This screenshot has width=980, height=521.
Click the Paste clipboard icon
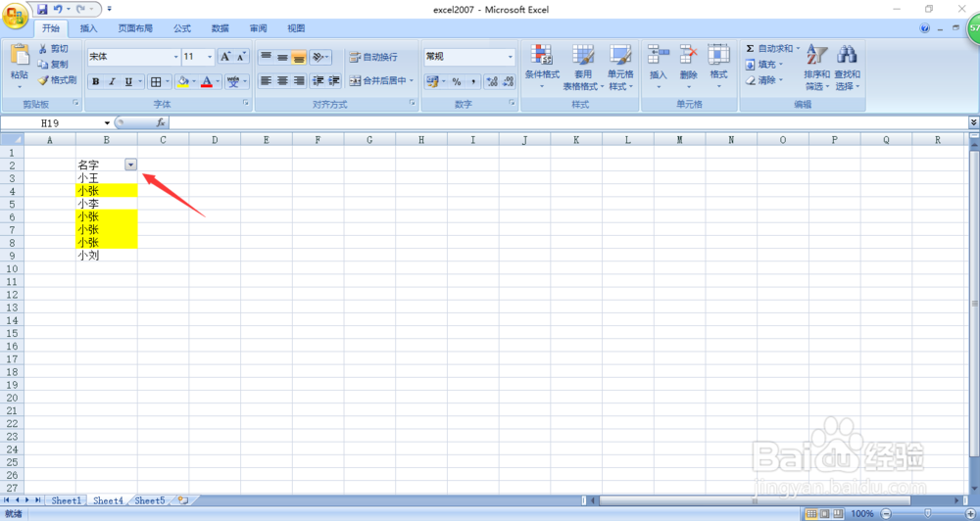click(20, 55)
